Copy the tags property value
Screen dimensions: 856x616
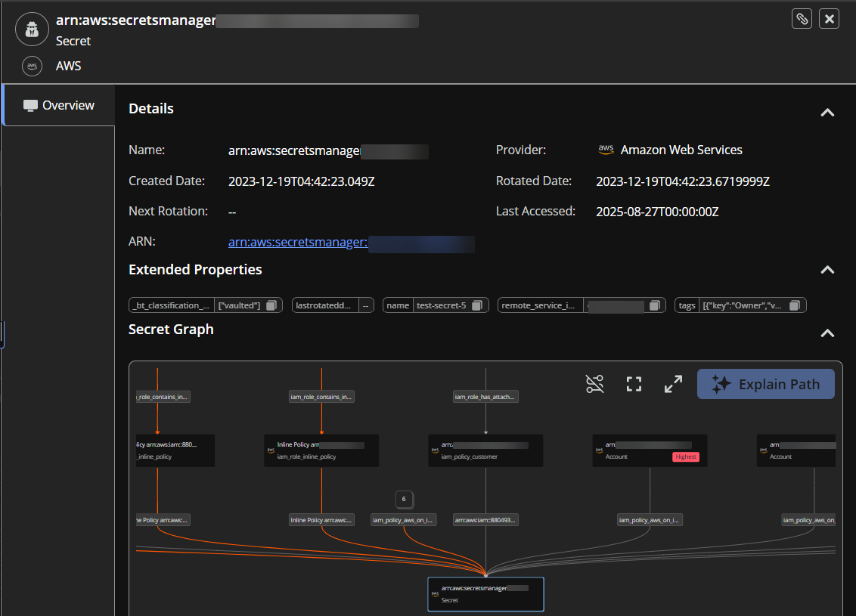point(795,305)
